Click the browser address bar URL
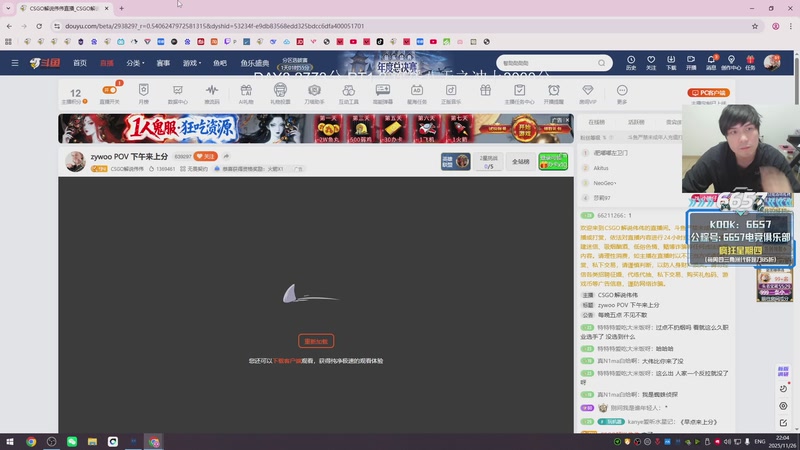 tap(214, 26)
